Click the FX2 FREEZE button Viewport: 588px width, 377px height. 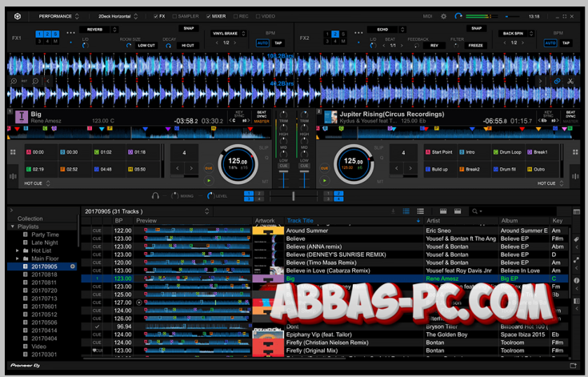[x=475, y=46]
